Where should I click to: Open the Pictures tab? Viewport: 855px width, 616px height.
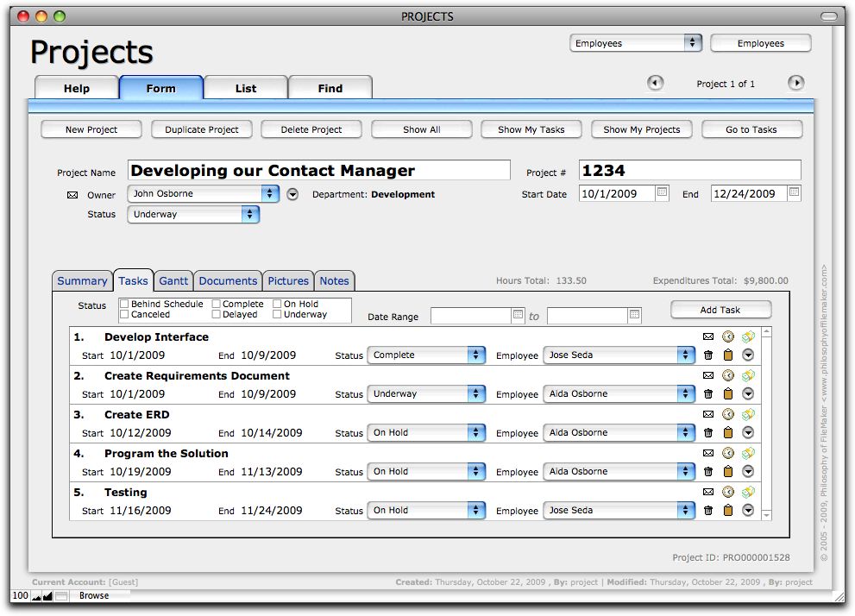[288, 280]
